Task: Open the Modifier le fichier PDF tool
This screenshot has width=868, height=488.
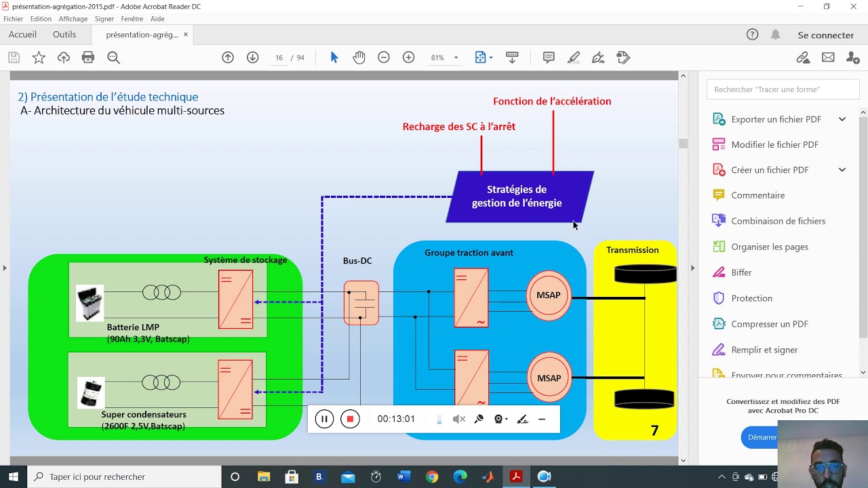Action: click(x=774, y=144)
